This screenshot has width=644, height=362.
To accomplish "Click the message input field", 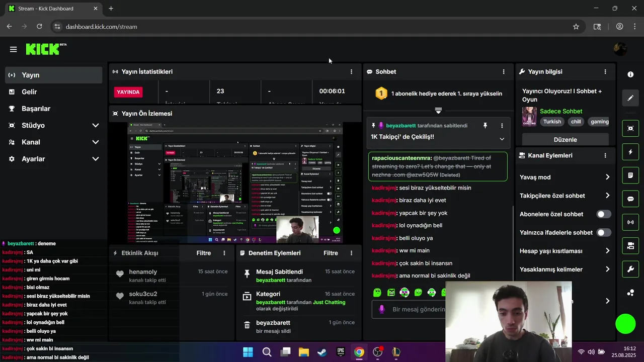I will [x=409, y=309].
